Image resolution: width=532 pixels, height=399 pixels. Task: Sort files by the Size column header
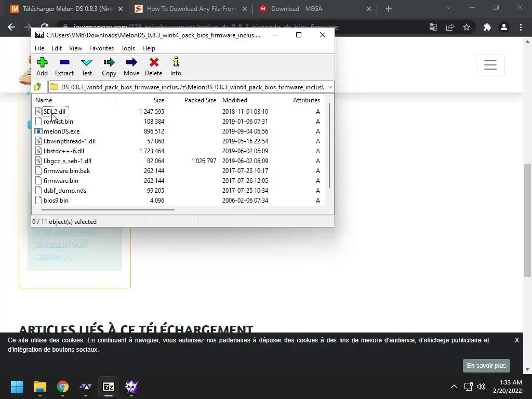click(x=141, y=100)
